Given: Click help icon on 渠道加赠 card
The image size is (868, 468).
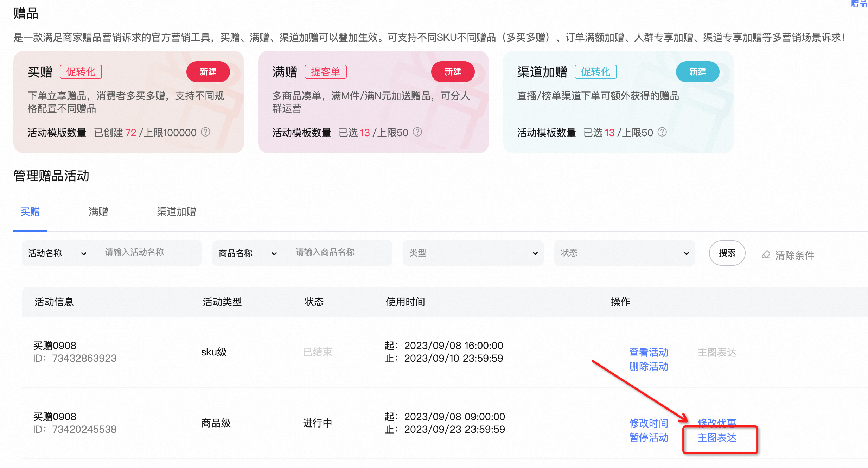Looking at the screenshot, I should (x=662, y=132).
